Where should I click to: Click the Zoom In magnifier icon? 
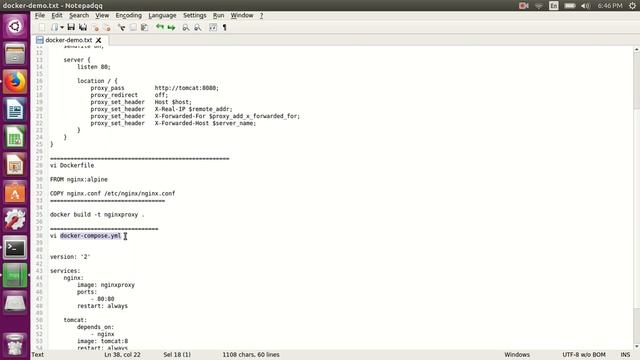point(186,27)
